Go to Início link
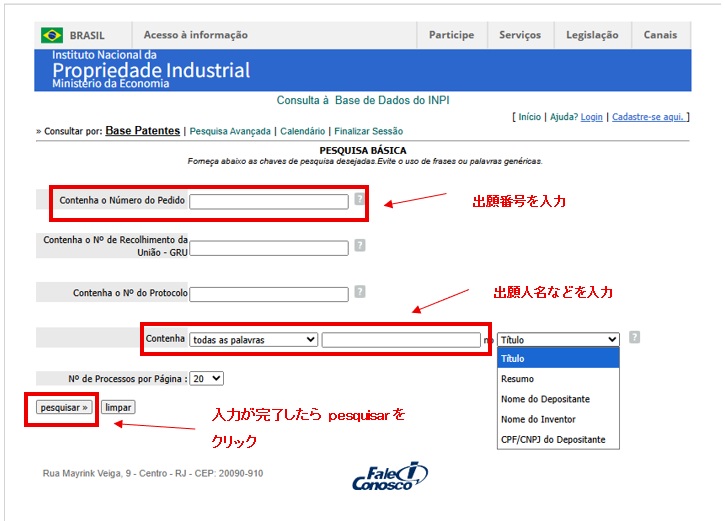 pos(529,117)
